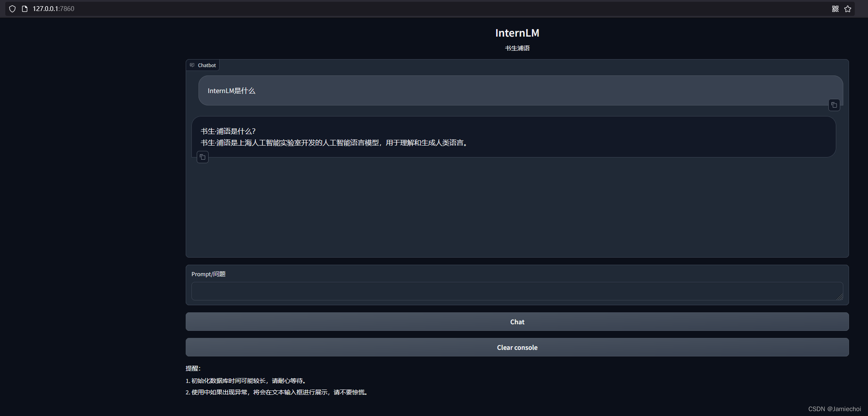Click the InternLM page title
Image resolution: width=868 pixels, height=416 pixels.
click(517, 33)
